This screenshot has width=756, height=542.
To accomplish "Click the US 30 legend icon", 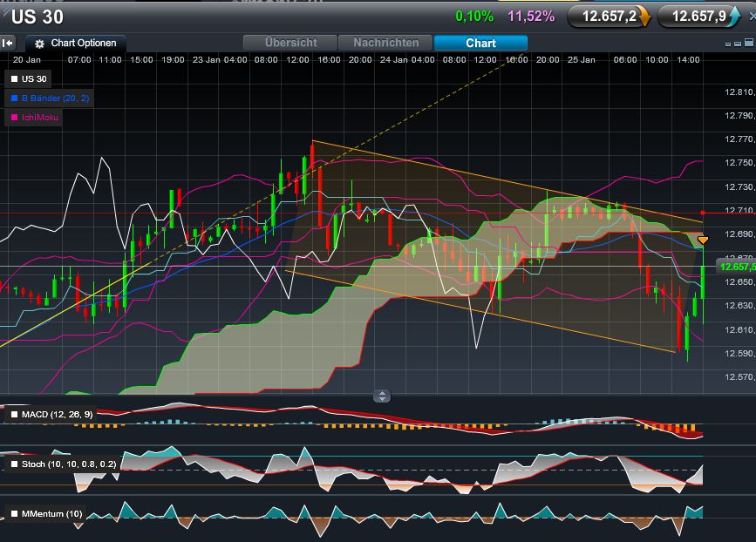I will [x=14, y=78].
